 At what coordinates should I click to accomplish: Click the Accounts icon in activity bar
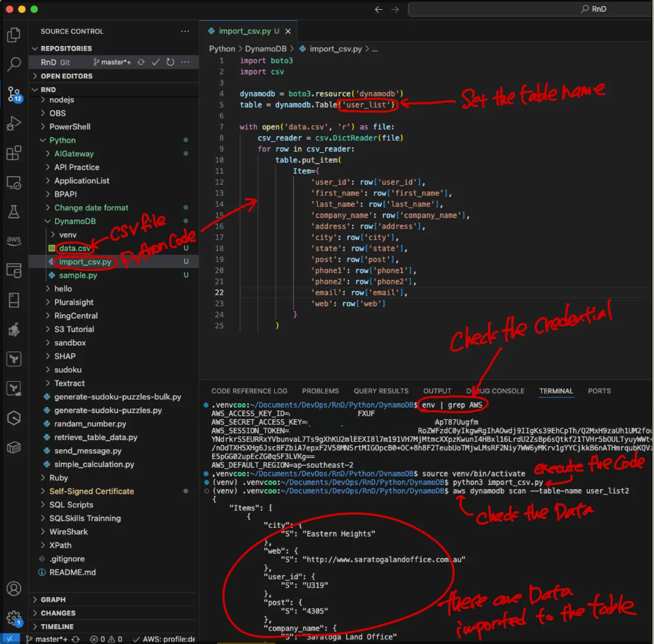coord(14,589)
